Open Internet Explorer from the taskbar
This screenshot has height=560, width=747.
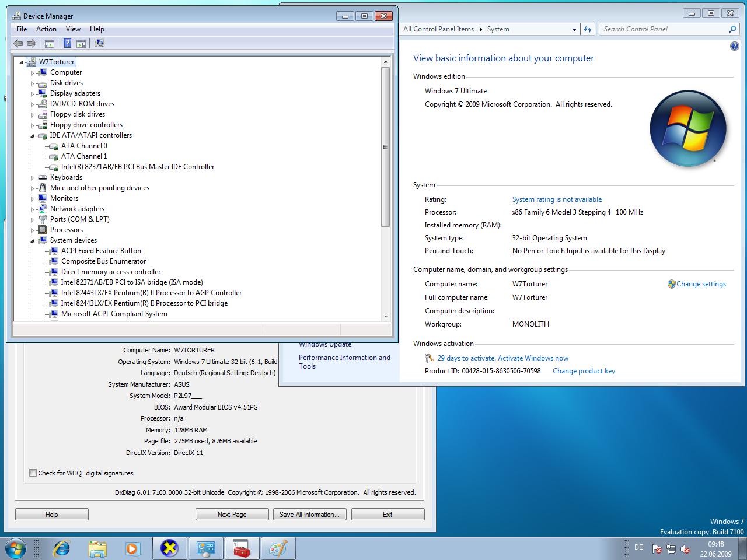tap(61, 548)
